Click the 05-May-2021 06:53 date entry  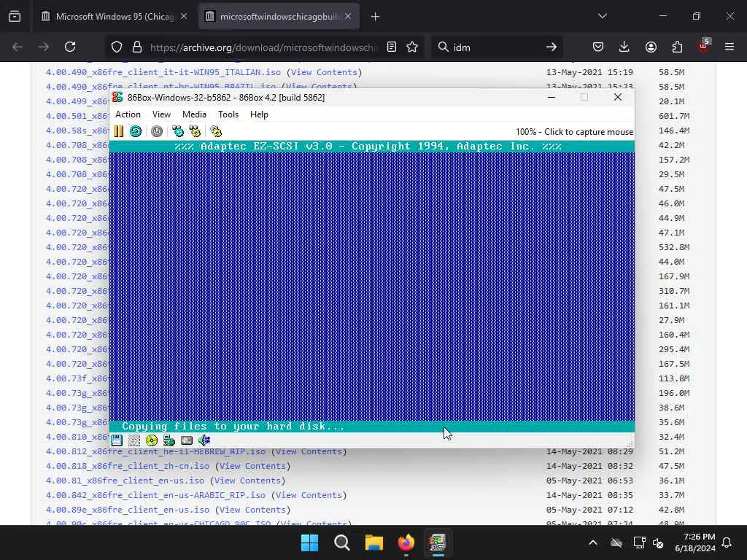pyautogui.click(x=589, y=481)
